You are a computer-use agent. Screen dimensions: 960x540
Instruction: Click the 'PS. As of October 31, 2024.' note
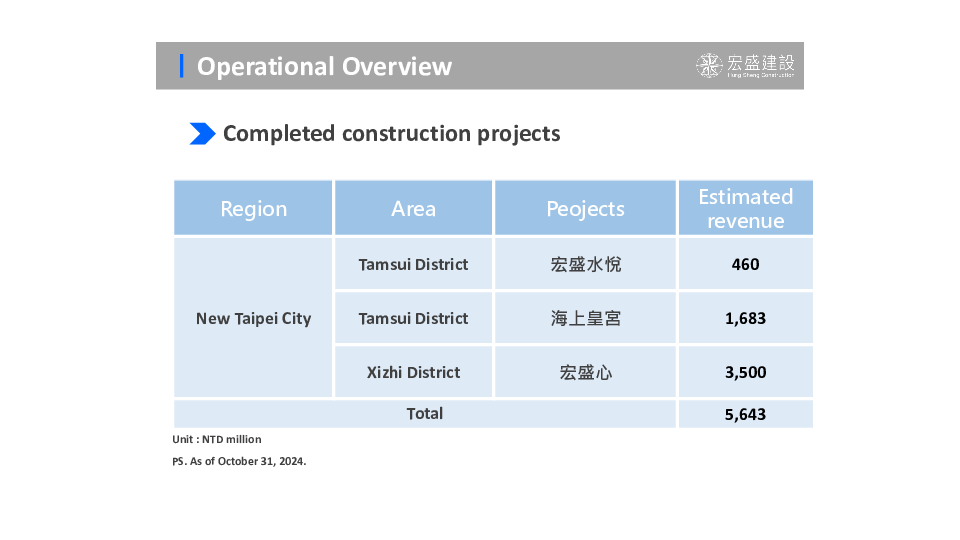(x=239, y=461)
